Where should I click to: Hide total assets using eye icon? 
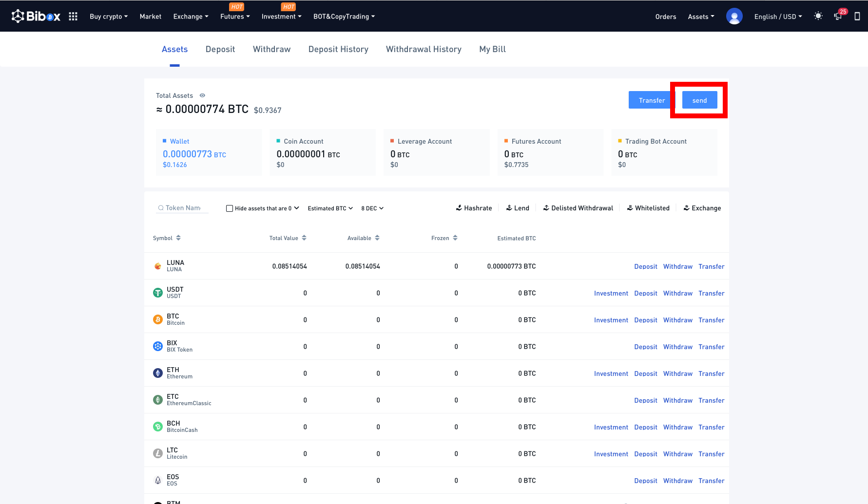point(202,95)
